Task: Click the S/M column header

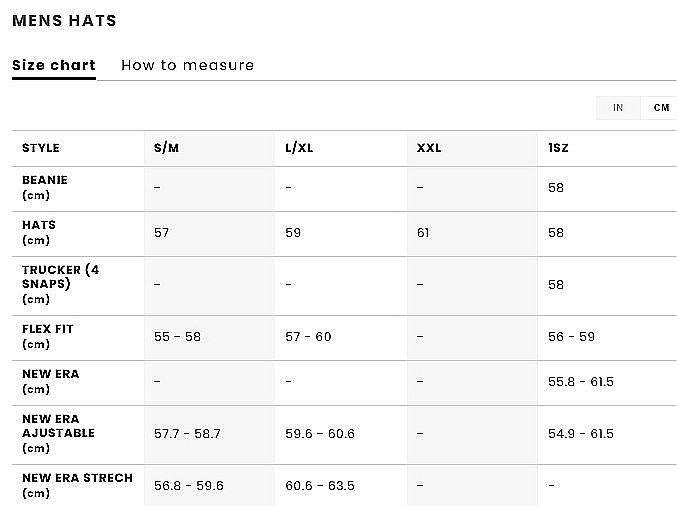Action: pyautogui.click(x=166, y=148)
